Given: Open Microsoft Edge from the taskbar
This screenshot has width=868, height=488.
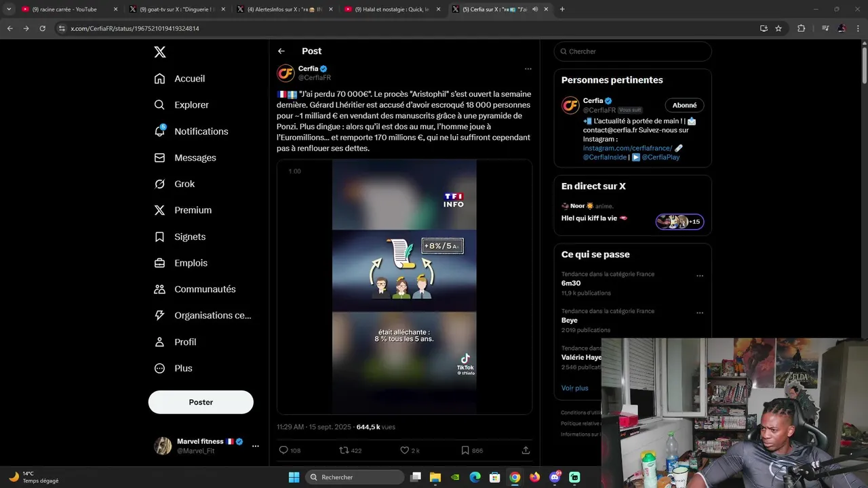Looking at the screenshot, I should [x=475, y=477].
